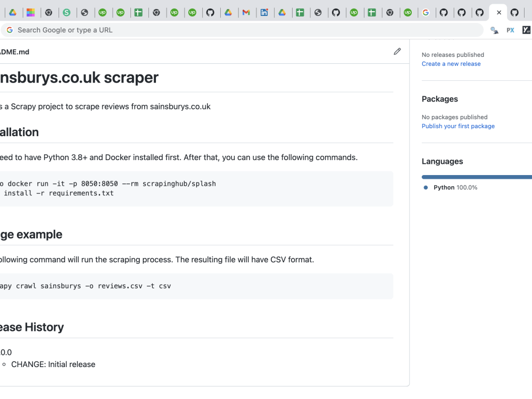Screen dimensions: 532x399
Task: Open the Gmail tab
Action: [246, 13]
